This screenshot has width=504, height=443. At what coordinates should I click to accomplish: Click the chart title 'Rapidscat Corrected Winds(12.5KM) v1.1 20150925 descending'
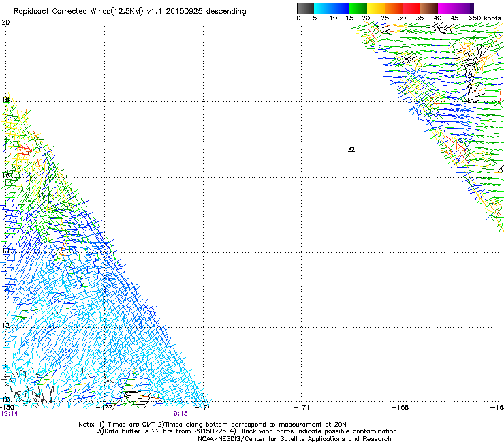(130, 12)
